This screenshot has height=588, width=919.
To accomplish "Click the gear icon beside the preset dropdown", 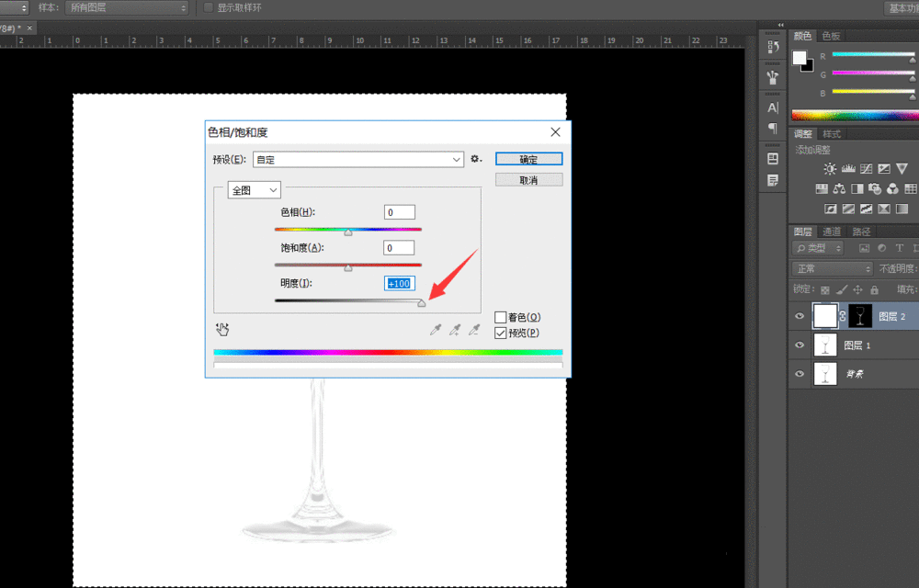I will 475,158.
